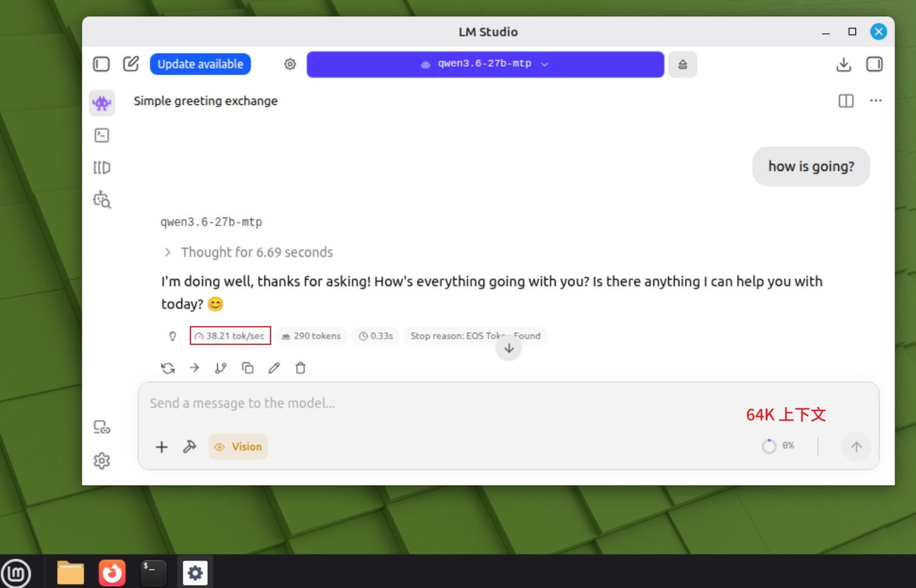Click the Update available button
Viewport: 916px width, 588px height.
[x=200, y=64]
